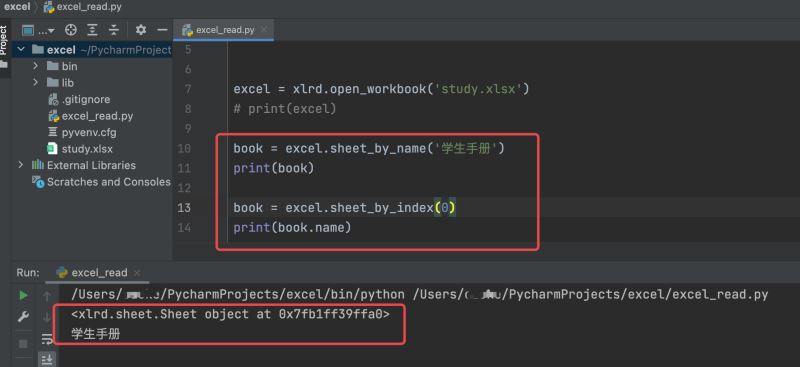Viewport: 800px width, 367px height.
Task: Click sheet_by_index in line 13
Action: (x=382, y=208)
